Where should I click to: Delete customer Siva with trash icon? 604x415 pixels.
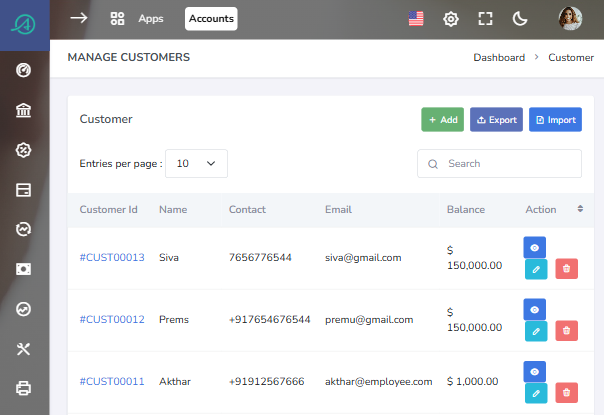click(x=566, y=268)
